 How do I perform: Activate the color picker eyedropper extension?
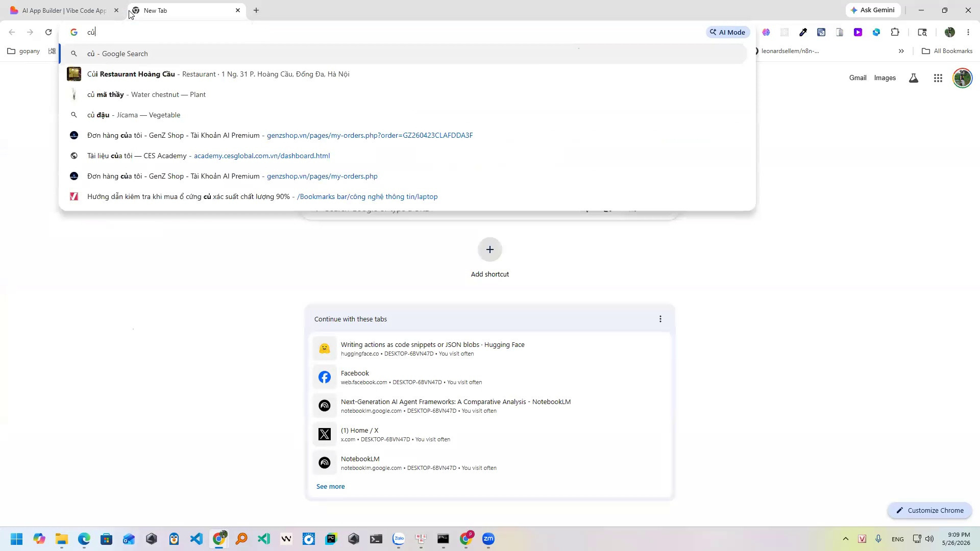(x=803, y=32)
